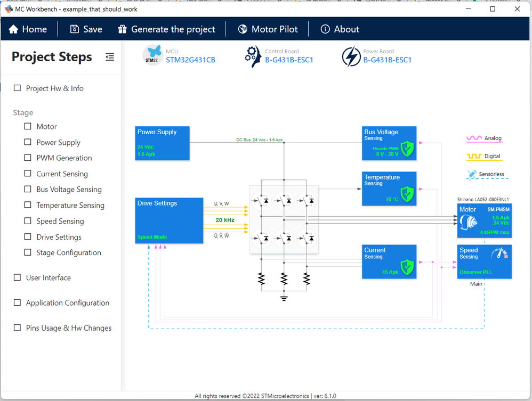The image size is (532, 401).
Task: Toggle the Speed Sensing sidebar checkbox
Action: tap(28, 221)
